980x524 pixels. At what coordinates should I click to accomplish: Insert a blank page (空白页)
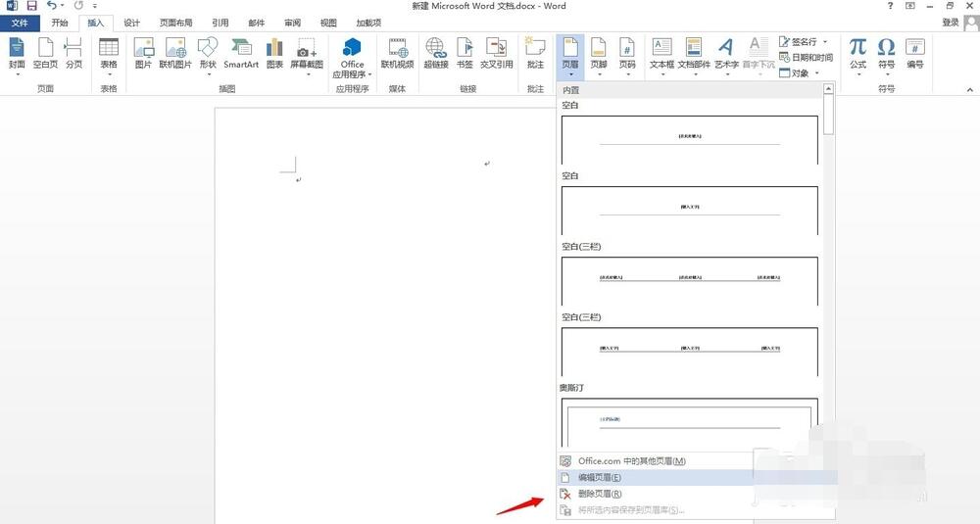(45, 54)
